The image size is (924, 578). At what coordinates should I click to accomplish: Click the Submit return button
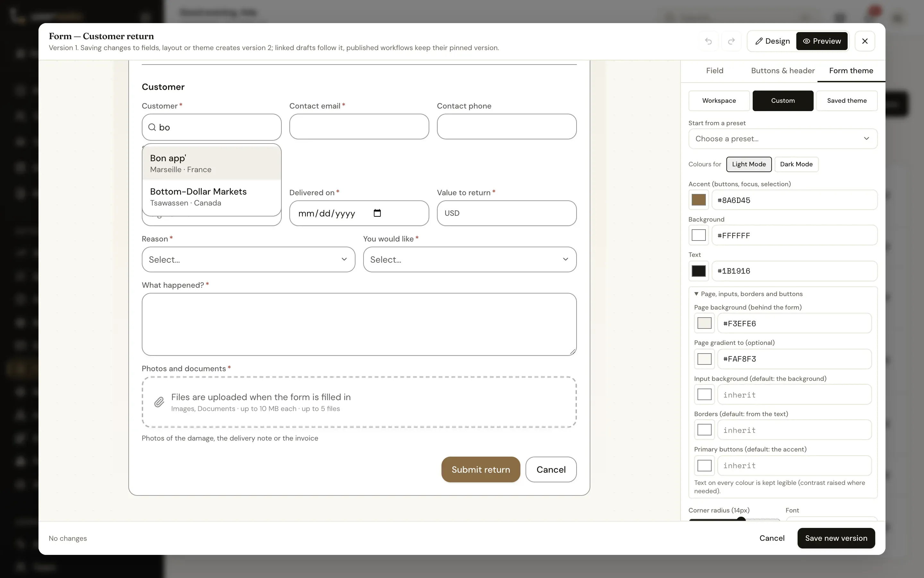pos(481,469)
